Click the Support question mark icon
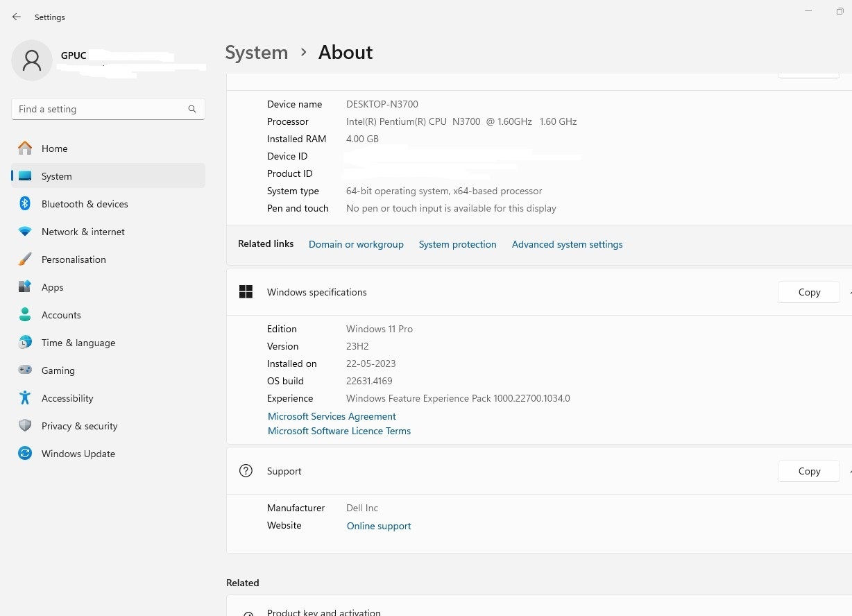This screenshot has height=616, width=852. point(246,471)
